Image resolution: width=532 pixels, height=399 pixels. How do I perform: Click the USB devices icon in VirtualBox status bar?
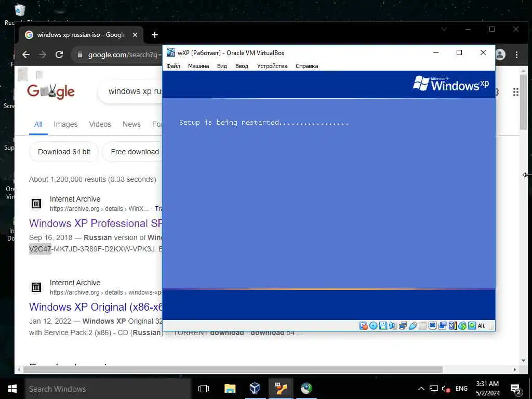(x=413, y=326)
